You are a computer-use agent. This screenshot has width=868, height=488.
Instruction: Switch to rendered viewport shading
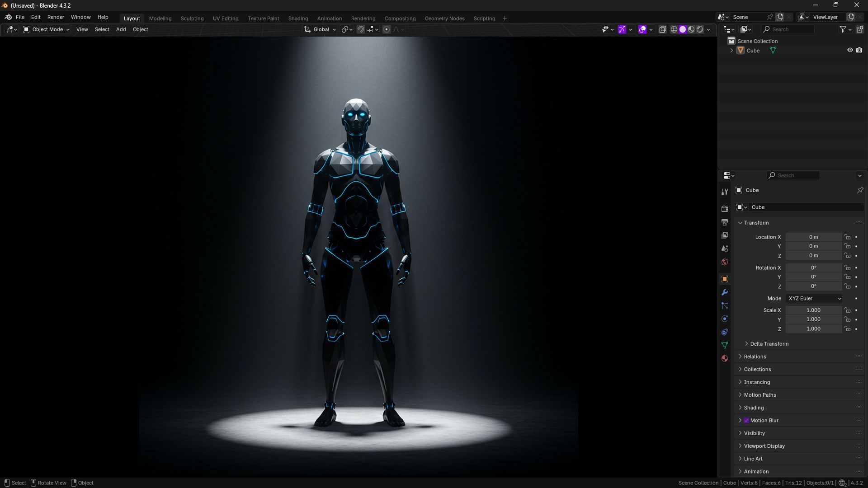[x=700, y=29]
